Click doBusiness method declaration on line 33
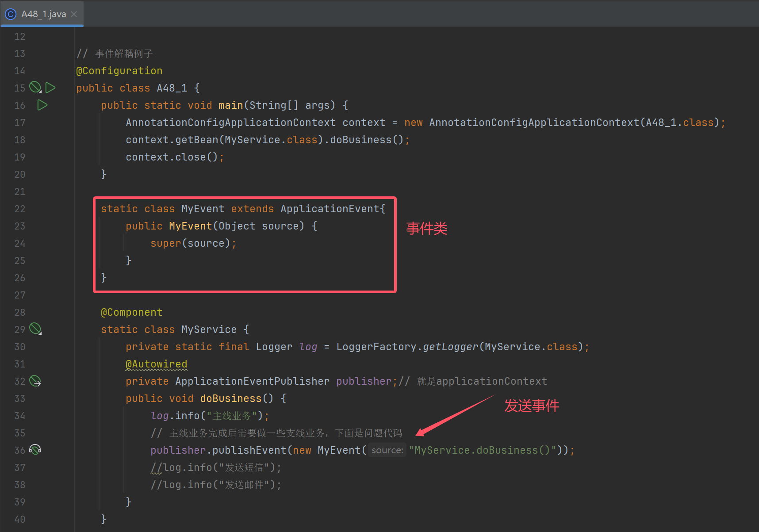Image resolution: width=759 pixels, height=532 pixels. coord(230,398)
